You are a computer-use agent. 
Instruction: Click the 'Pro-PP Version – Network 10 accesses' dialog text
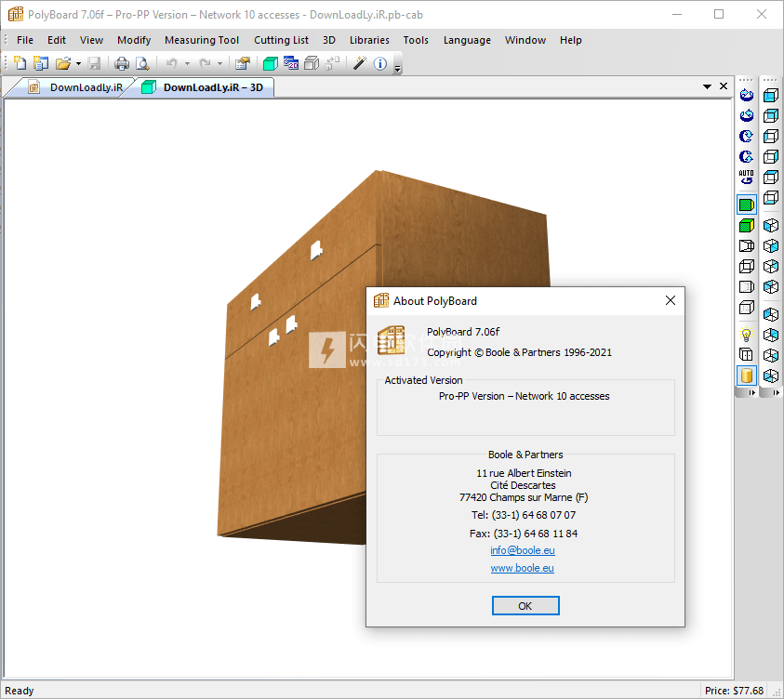click(x=524, y=396)
